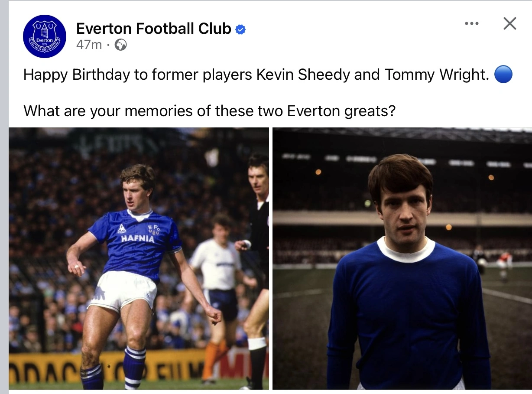Open the three-dots post options menu
Viewport: 532px width, 394px height.
pyautogui.click(x=471, y=23)
